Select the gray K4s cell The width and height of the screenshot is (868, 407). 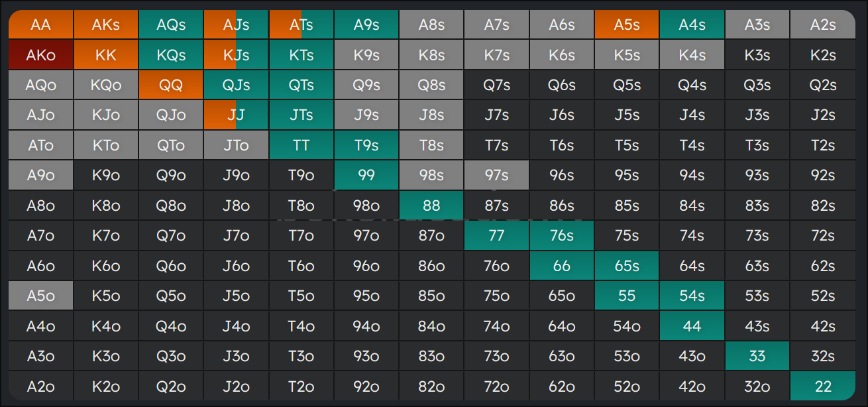(692, 55)
